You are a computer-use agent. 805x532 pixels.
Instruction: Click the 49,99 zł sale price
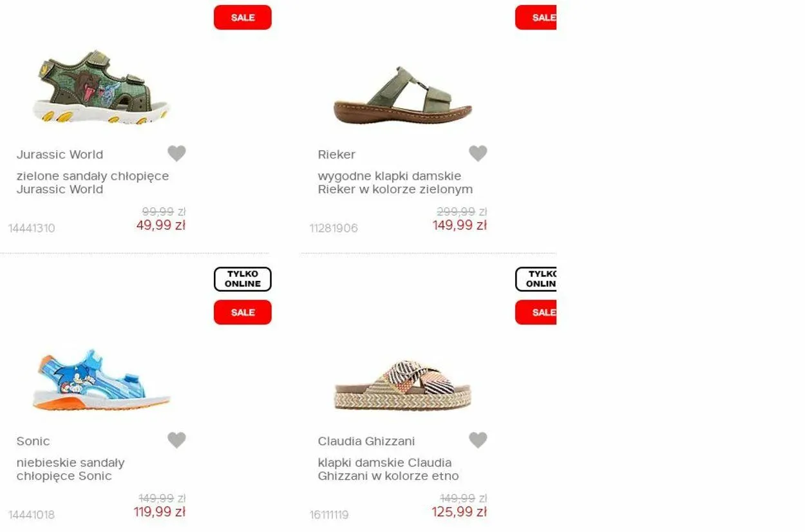pos(161,225)
